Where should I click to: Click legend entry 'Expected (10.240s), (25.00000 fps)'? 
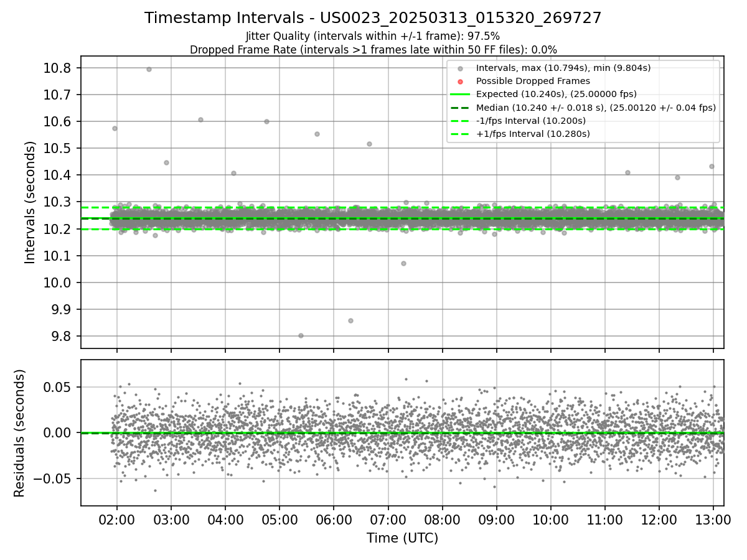pos(556,95)
